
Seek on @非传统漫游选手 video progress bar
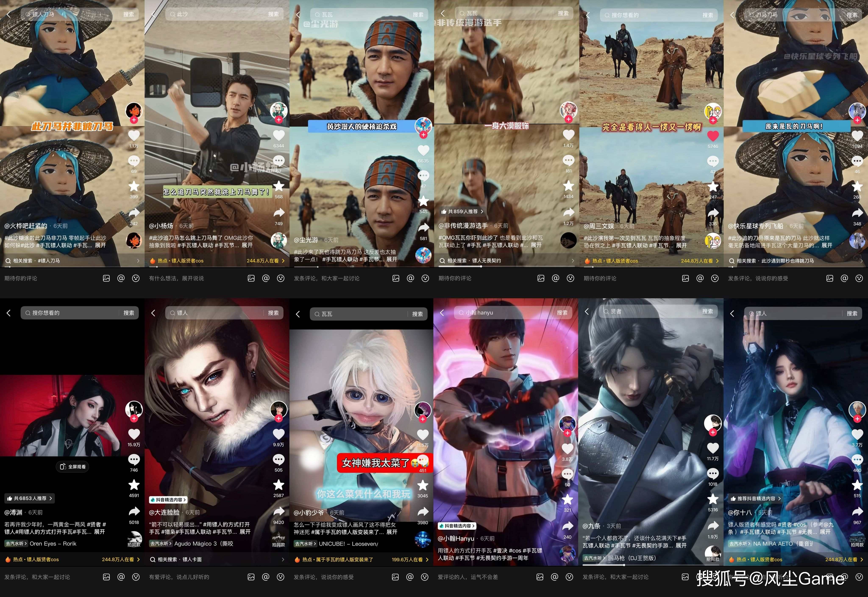(506, 266)
